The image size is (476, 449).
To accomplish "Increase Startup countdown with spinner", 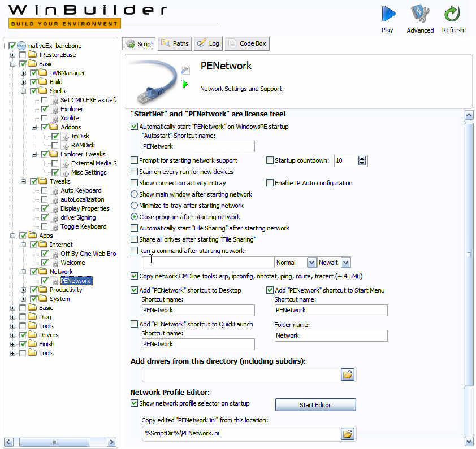I will pos(362,158).
